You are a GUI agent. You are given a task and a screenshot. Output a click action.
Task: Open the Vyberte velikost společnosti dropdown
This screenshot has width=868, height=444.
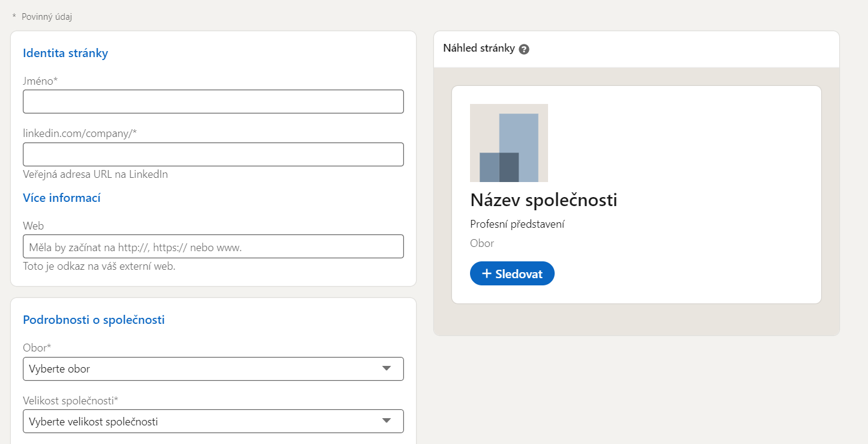point(213,421)
